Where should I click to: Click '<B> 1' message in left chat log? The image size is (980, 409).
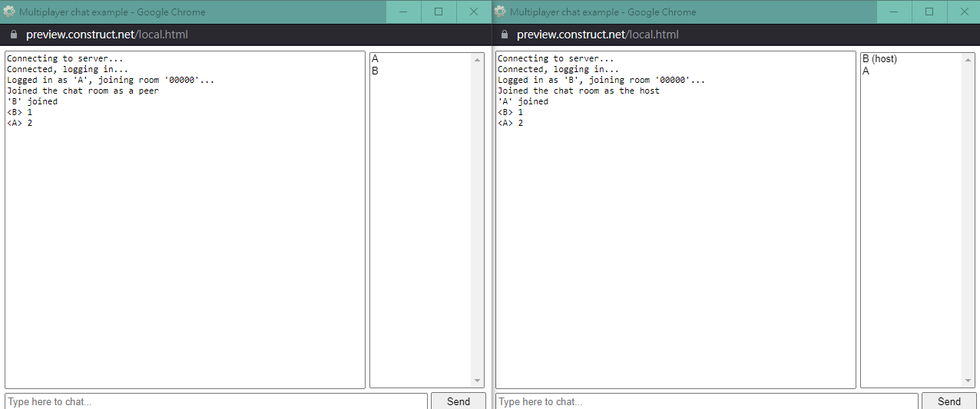tap(19, 112)
